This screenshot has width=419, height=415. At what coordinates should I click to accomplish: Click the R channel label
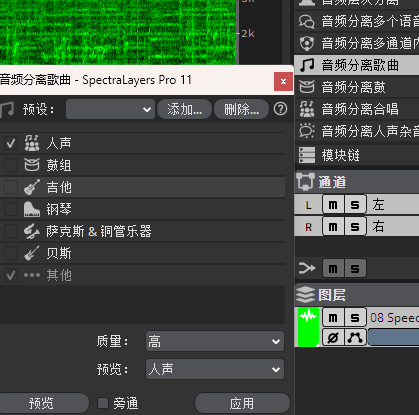[309, 227]
